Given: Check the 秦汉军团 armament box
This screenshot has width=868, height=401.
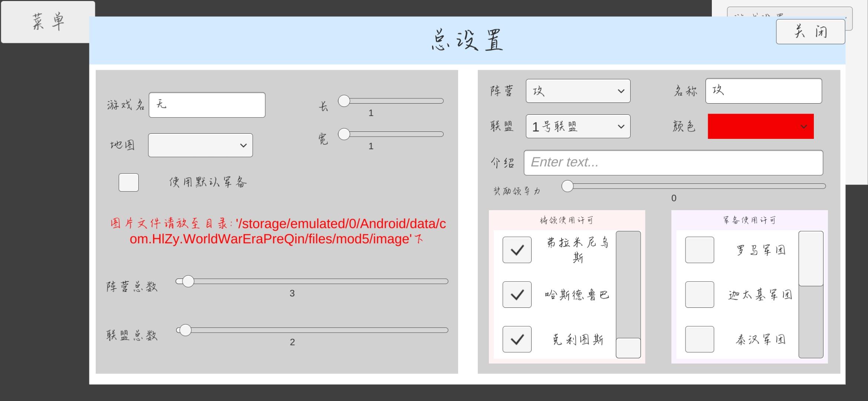Looking at the screenshot, I should pos(699,339).
